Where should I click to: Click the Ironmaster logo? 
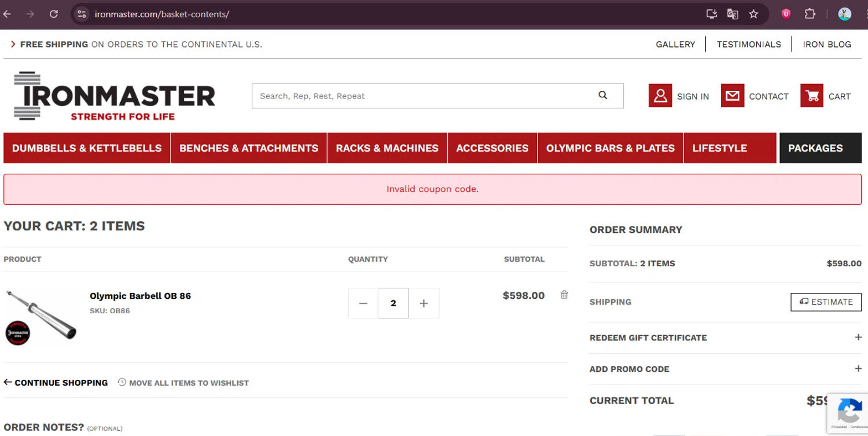(x=113, y=96)
